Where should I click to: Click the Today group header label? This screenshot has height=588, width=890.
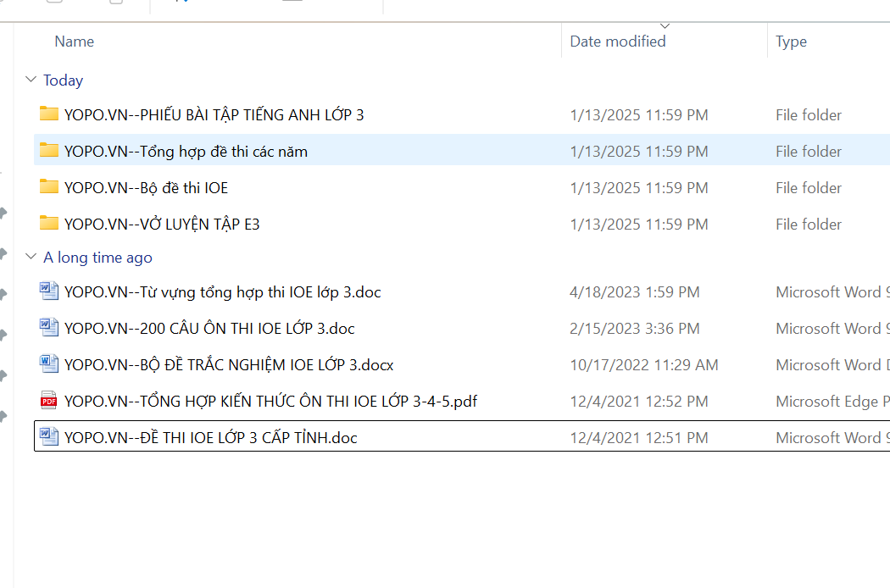coord(64,80)
